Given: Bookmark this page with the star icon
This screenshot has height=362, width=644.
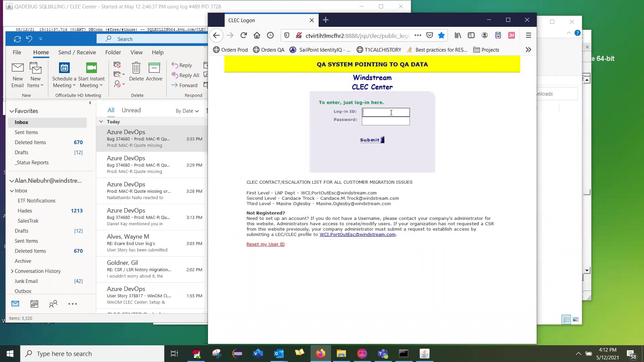Looking at the screenshot, I should pyautogui.click(x=441, y=35).
